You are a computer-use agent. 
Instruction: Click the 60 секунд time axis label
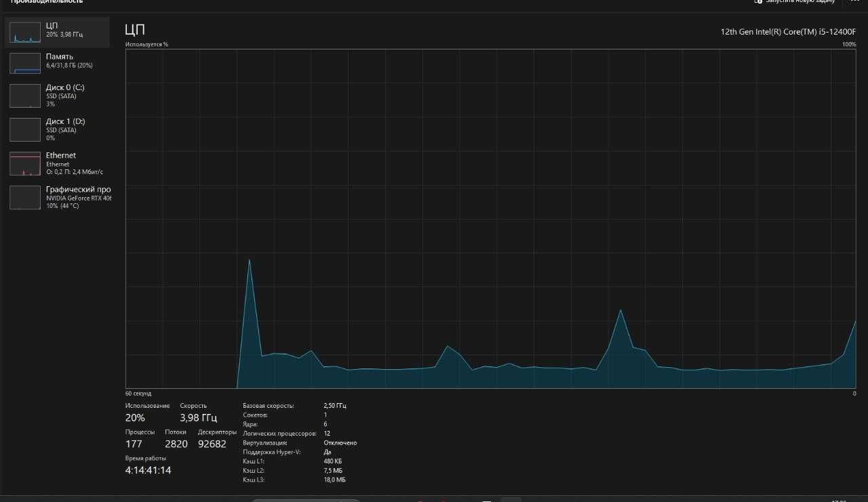pos(138,394)
